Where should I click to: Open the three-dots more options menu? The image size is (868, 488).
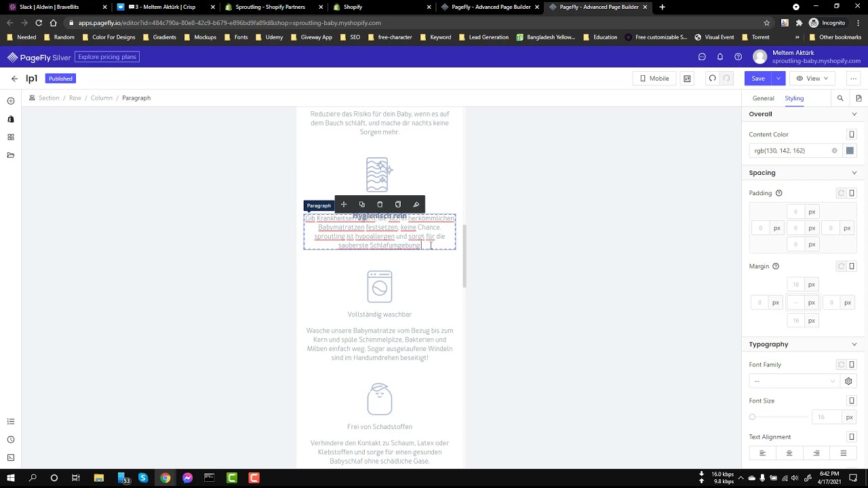(x=853, y=79)
